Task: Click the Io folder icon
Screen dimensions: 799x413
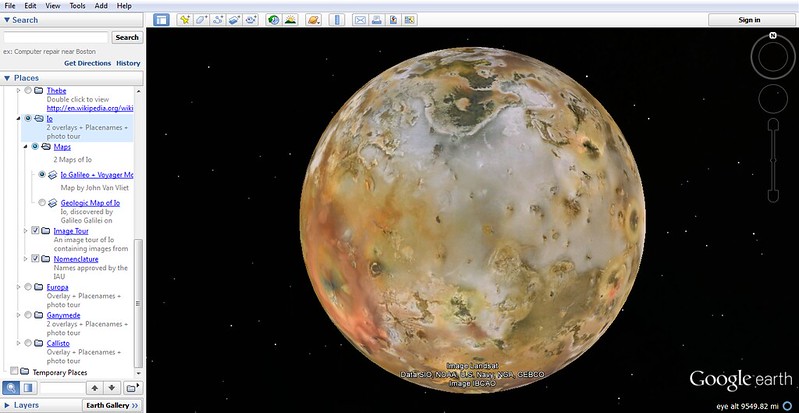Action: tap(39, 119)
